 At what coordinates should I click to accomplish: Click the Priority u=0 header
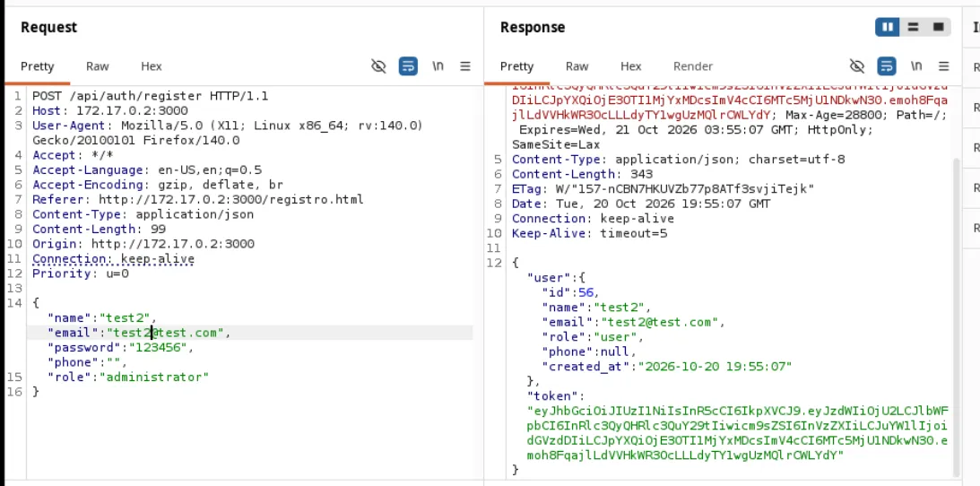pos(81,273)
